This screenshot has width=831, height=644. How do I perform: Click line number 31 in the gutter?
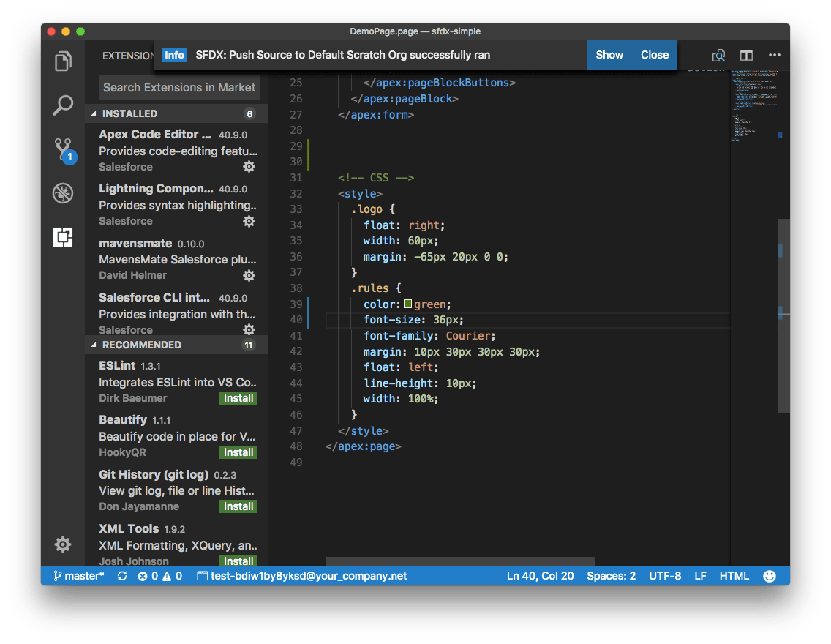tap(296, 178)
